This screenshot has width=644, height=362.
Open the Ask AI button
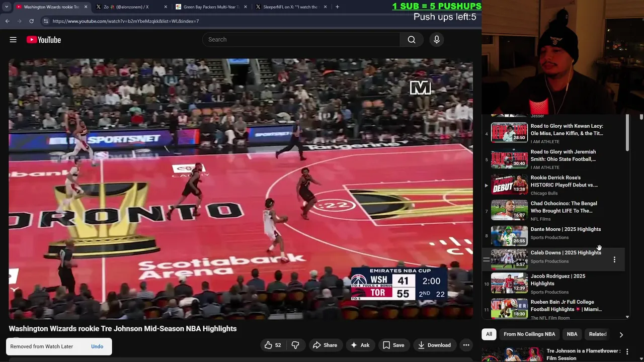tap(360, 345)
